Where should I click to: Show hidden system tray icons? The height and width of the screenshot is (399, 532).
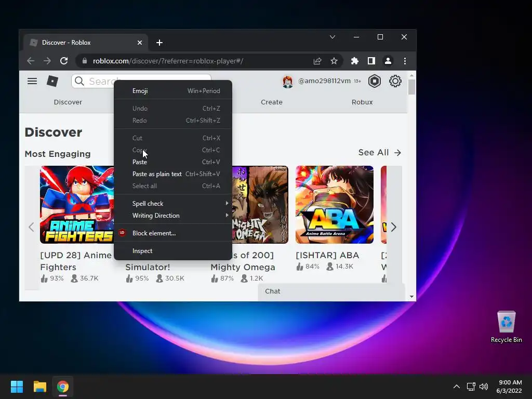tap(457, 387)
